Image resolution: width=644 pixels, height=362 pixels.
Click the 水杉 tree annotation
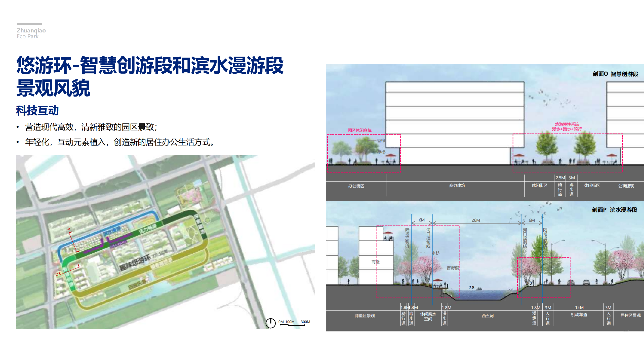435,253
